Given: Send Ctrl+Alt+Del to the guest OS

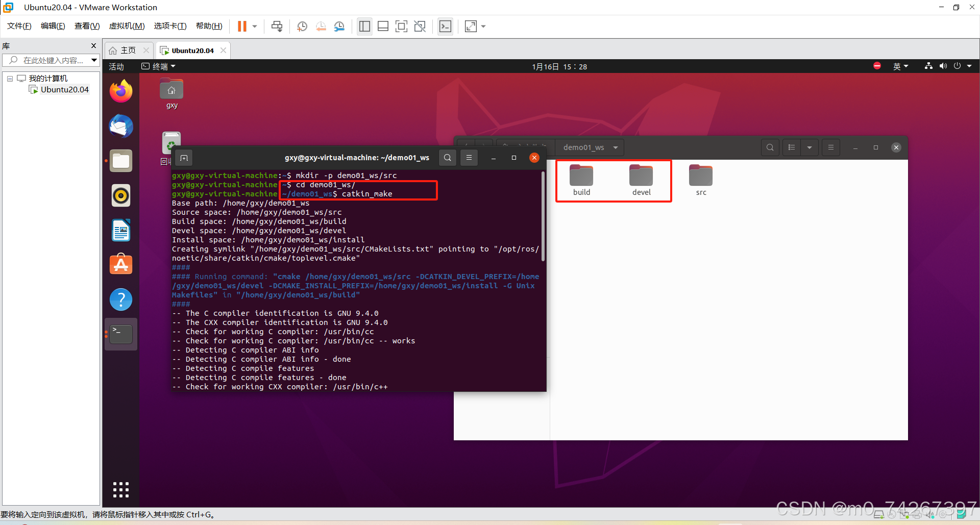Looking at the screenshot, I should click(277, 26).
